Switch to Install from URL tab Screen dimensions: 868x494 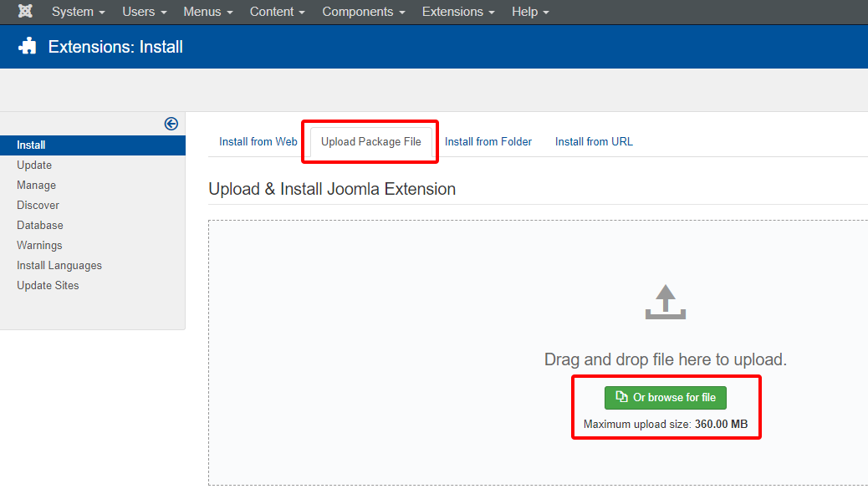click(x=594, y=141)
